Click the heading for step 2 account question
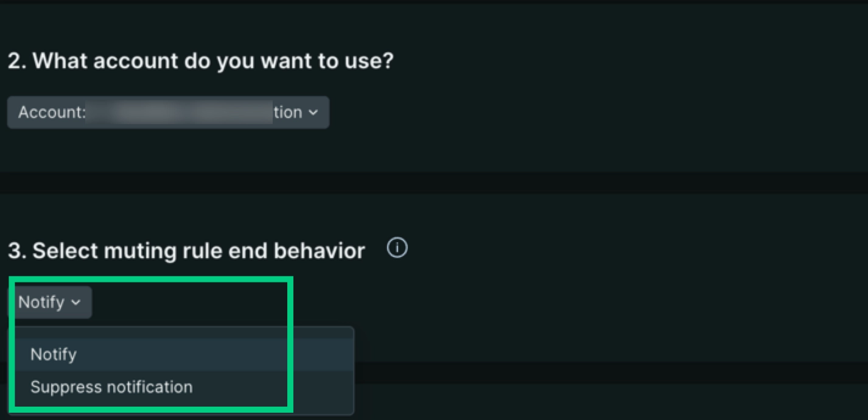Image resolution: width=868 pixels, height=420 pixels. [201, 60]
